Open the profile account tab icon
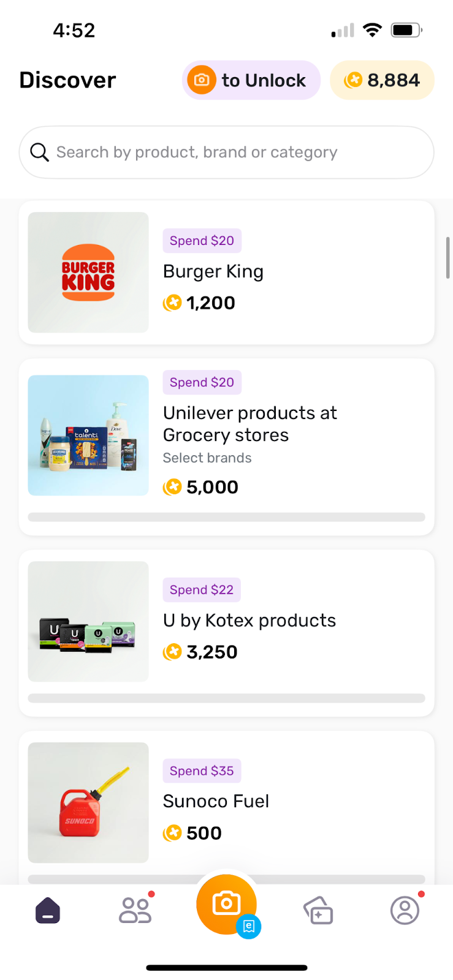Viewport: 453px width, 980px height. tap(405, 910)
